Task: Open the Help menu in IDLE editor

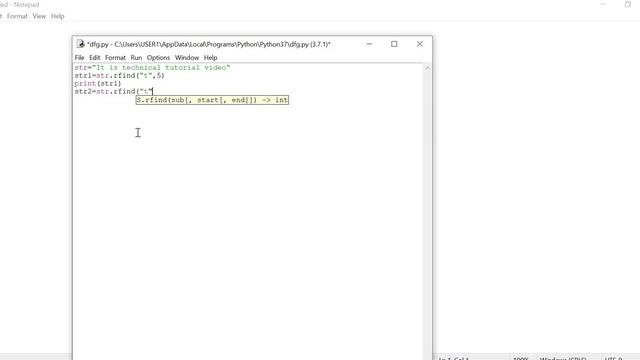Action: pyautogui.click(x=211, y=58)
